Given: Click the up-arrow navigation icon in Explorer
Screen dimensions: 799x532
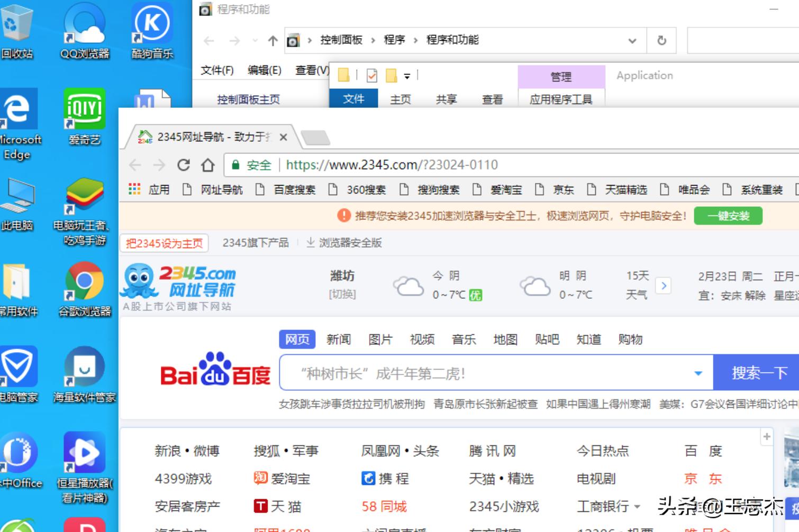Looking at the screenshot, I should point(272,40).
